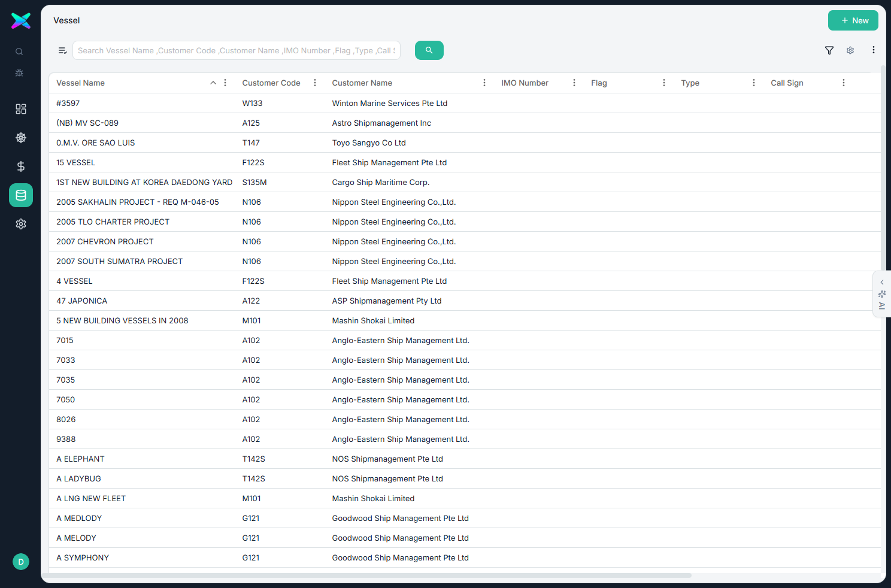Open IMO Number column options menu

click(574, 83)
